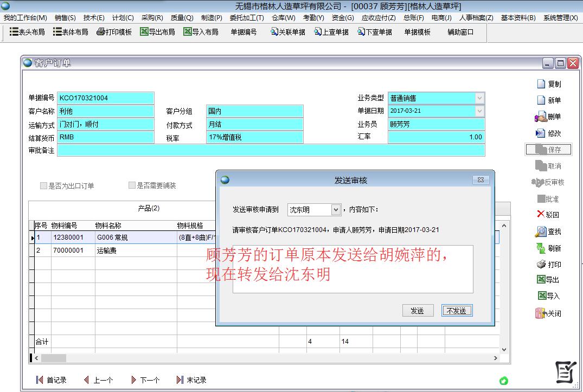Open the 打印模板 print template tool
583x392 pixels.
tap(101, 32)
